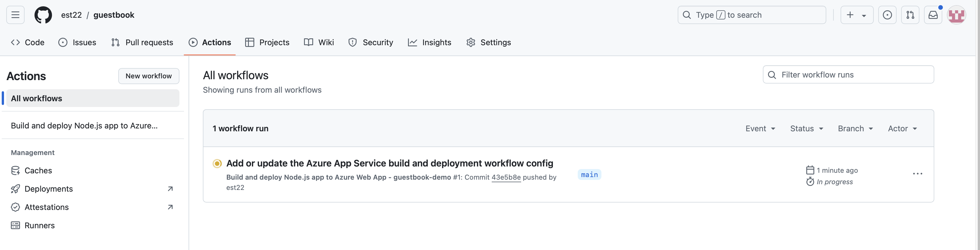The image size is (980, 250).
Task: Click the external arrow next to Attestations
Action: [170, 207]
